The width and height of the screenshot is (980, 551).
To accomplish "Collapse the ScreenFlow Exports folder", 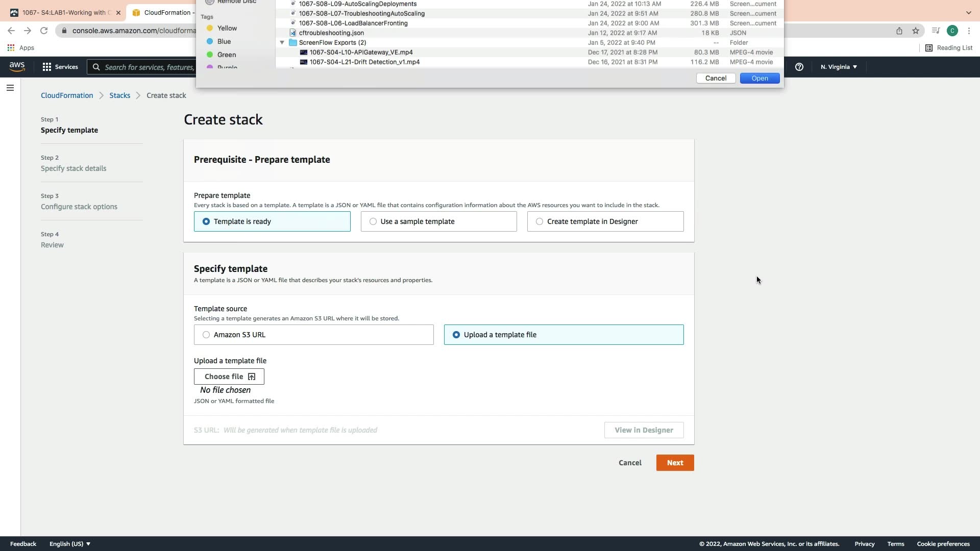I will click(x=282, y=43).
